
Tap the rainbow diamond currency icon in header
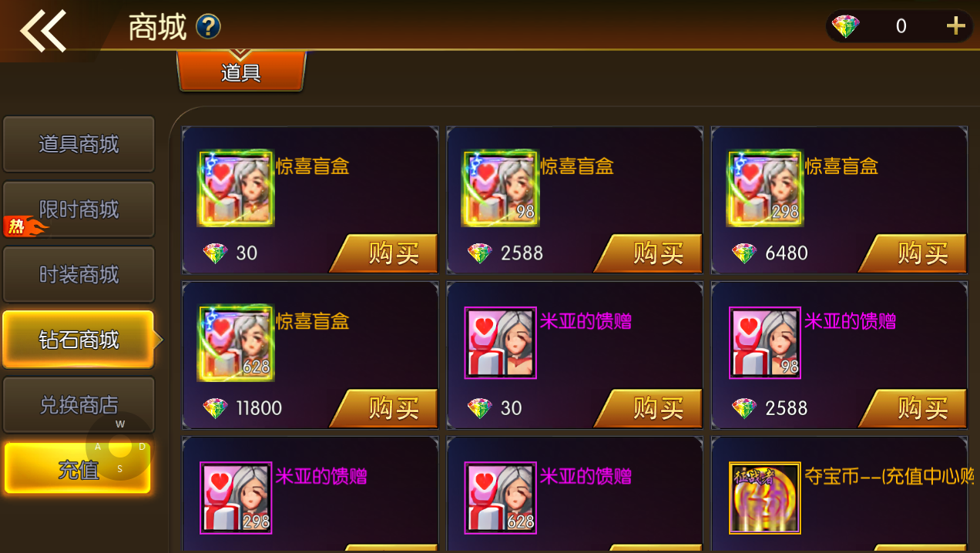click(846, 26)
